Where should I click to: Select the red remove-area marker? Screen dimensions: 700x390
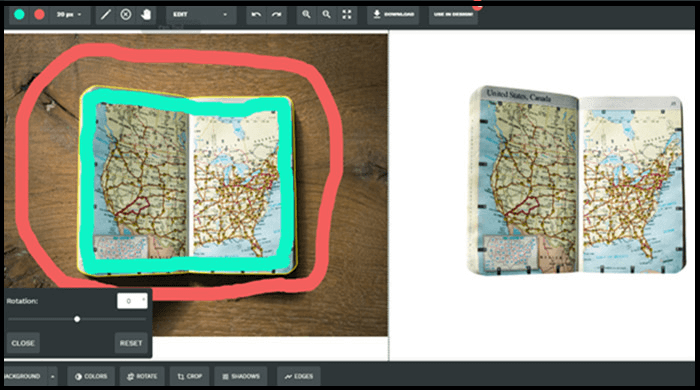(39, 14)
